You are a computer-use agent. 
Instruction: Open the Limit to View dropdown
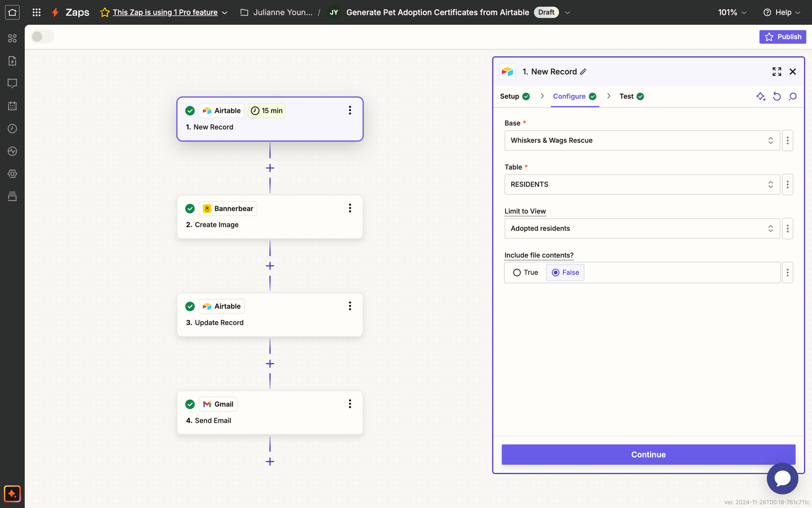pos(641,228)
